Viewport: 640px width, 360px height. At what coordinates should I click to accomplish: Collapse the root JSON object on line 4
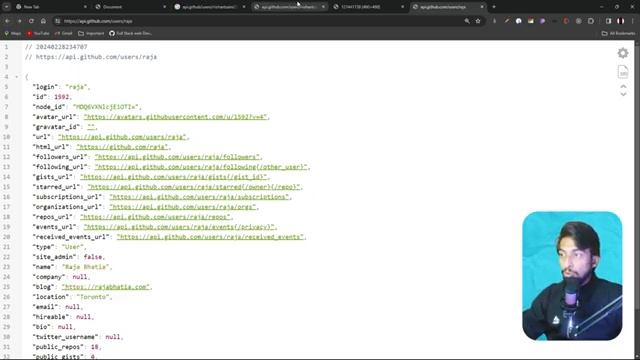pos(17,77)
